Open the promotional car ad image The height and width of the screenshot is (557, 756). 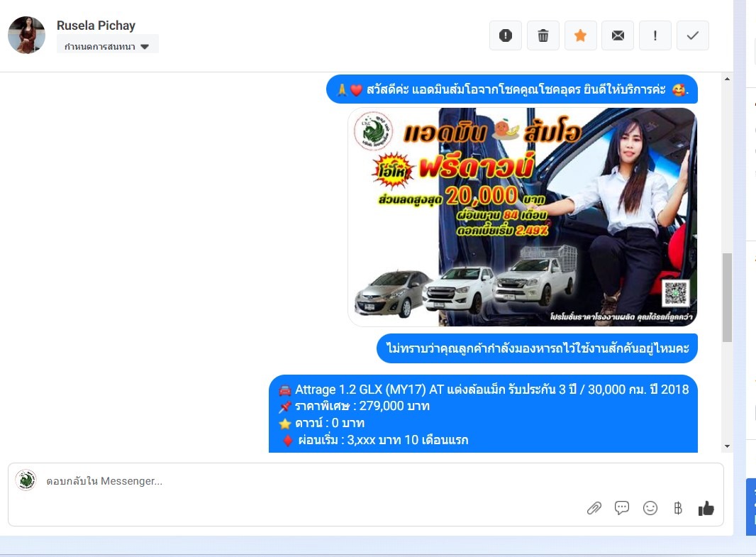522,217
